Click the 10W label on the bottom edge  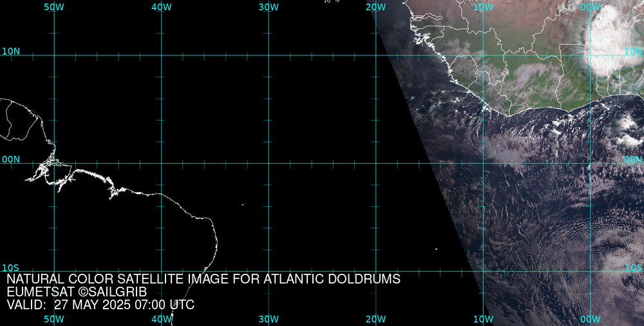484,319
